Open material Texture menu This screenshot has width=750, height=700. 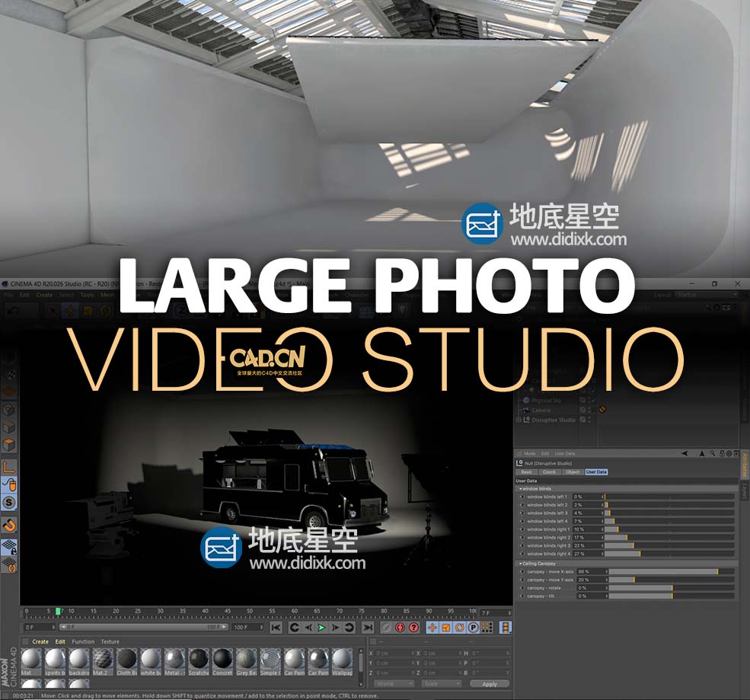pyautogui.click(x=110, y=641)
